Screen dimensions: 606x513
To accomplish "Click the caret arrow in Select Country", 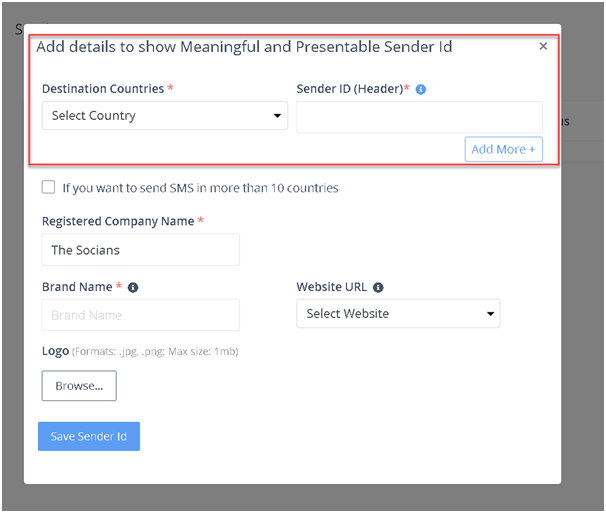I will click(x=277, y=116).
